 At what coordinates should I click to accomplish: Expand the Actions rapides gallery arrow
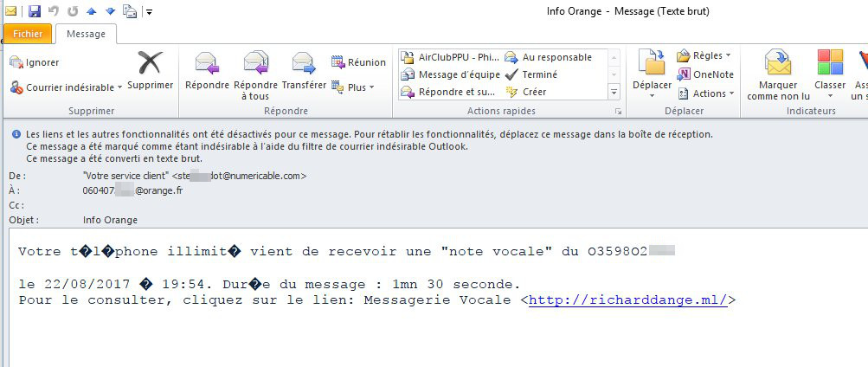click(x=614, y=92)
